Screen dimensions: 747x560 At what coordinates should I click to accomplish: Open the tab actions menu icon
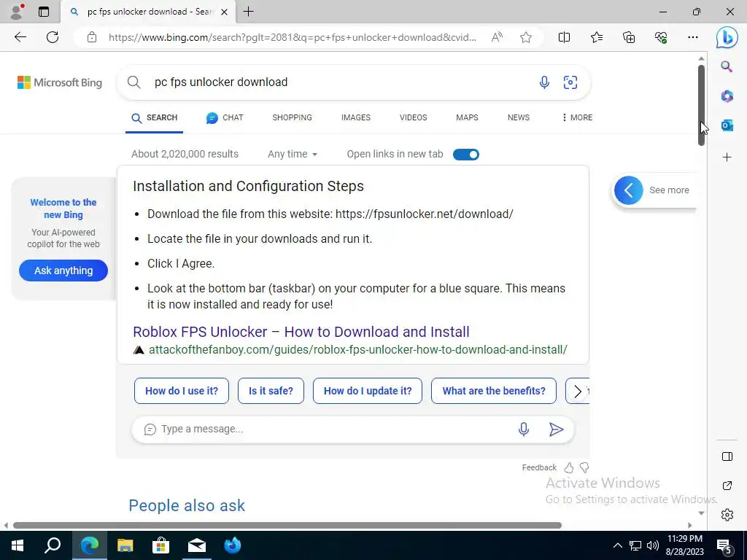coord(44,12)
